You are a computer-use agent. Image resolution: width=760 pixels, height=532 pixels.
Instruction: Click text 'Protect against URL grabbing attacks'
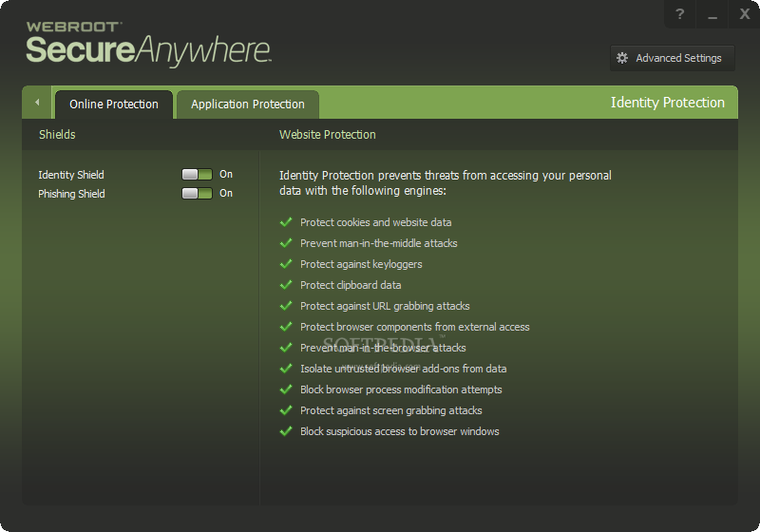point(385,306)
